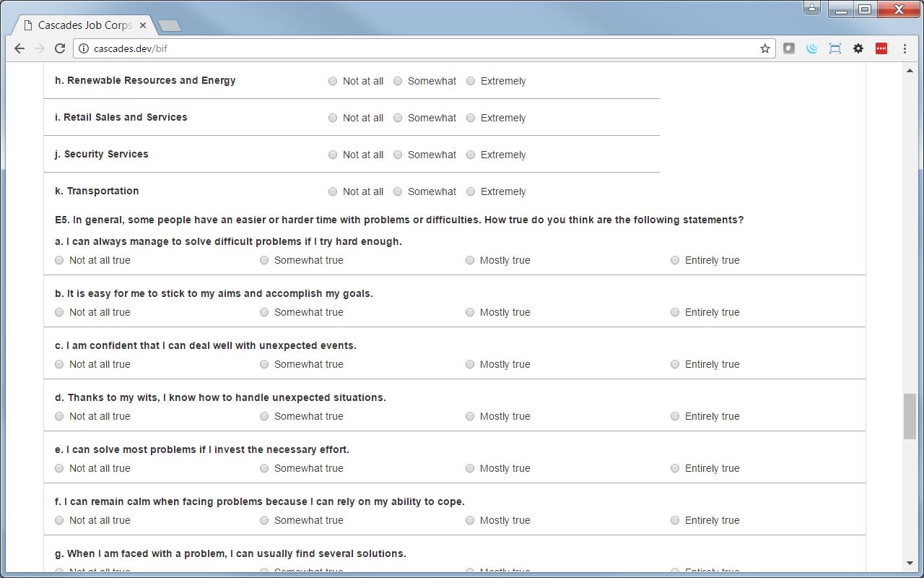Mark Entirely true for statement c
Image resolution: width=924 pixels, height=578 pixels.
tap(675, 364)
